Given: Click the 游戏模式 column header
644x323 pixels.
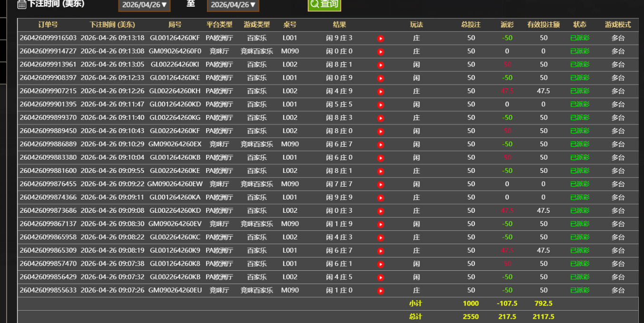Looking at the screenshot, I should click(x=618, y=25).
